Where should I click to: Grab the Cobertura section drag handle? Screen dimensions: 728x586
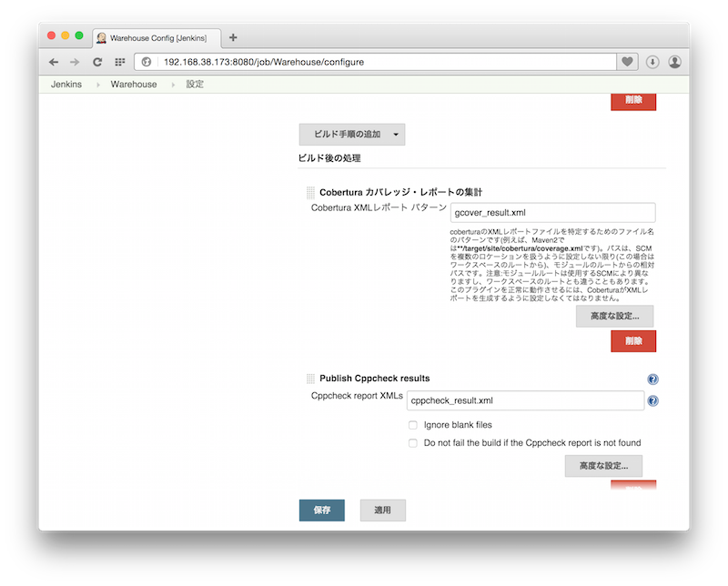pyautogui.click(x=310, y=193)
